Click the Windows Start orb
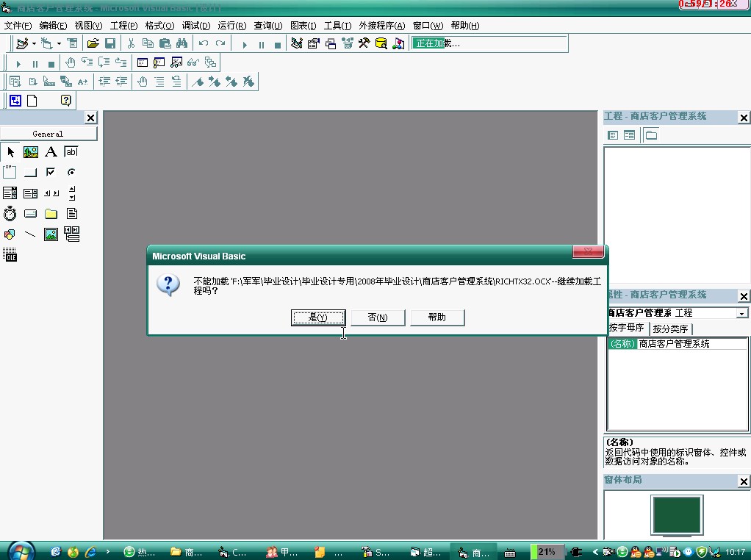Screen dimensions: 751x560 (21, 551)
